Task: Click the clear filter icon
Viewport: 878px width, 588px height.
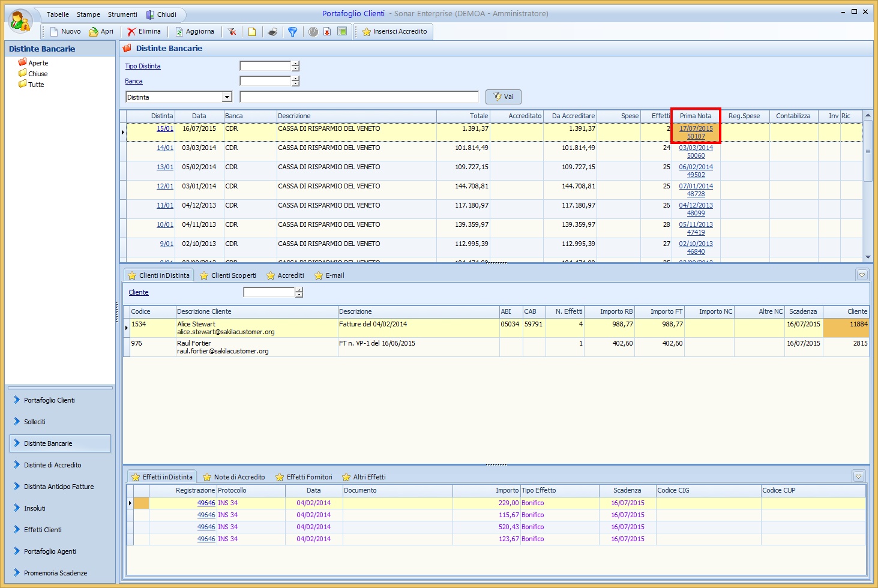Action: coord(232,32)
